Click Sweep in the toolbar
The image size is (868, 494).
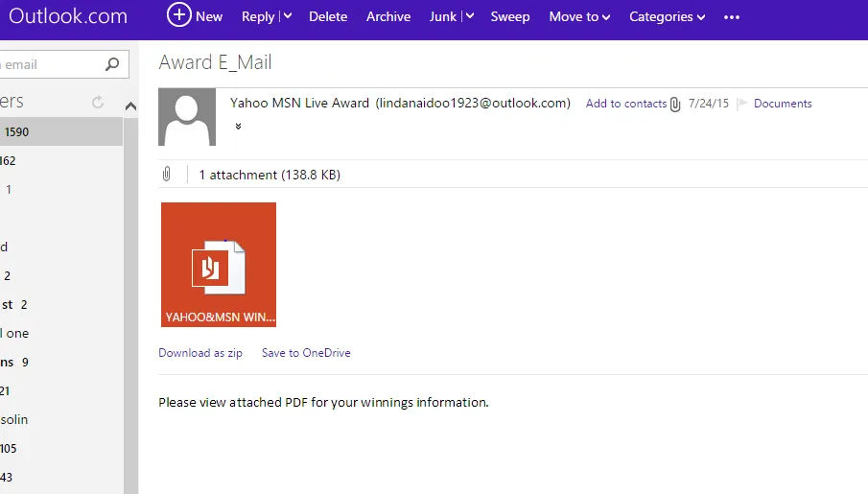point(510,17)
